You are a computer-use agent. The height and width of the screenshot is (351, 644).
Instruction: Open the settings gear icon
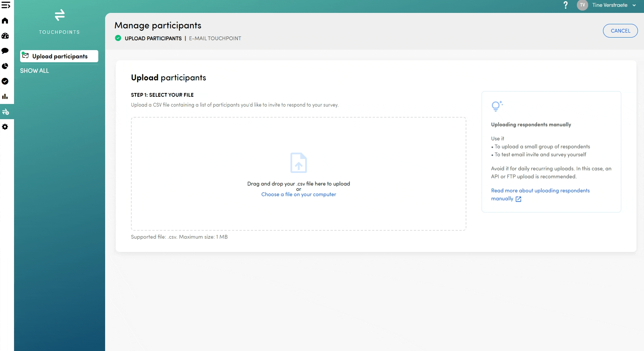point(5,127)
